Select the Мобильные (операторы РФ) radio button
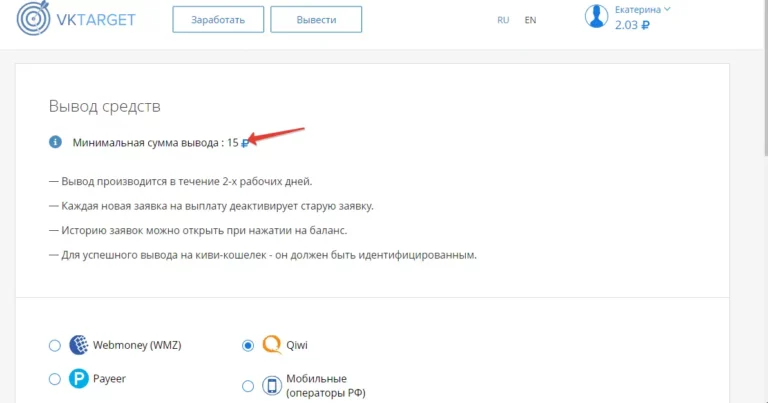Viewport: 768px width, 403px height. [x=248, y=386]
